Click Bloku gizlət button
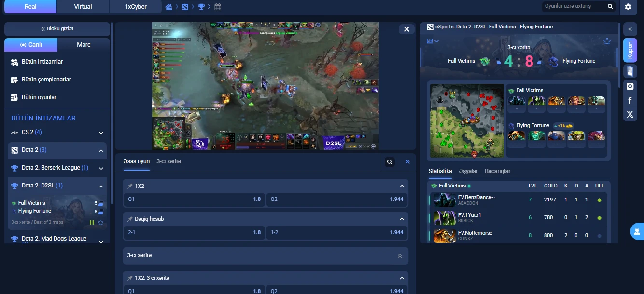The width and height of the screenshot is (644, 294). (x=57, y=29)
